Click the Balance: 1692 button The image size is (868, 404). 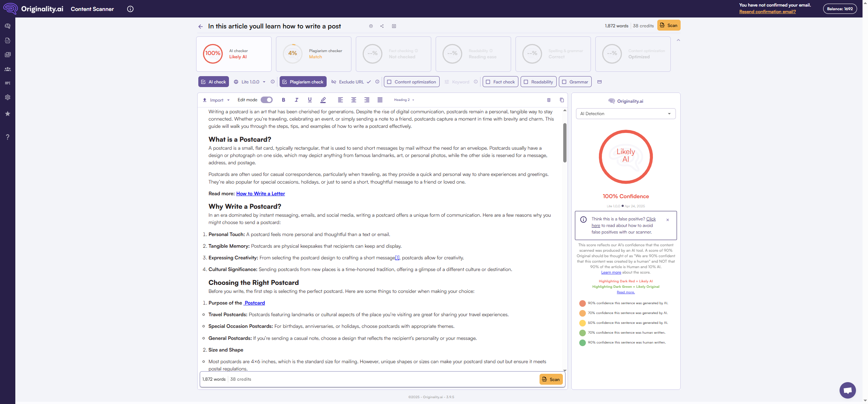click(x=840, y=9)
